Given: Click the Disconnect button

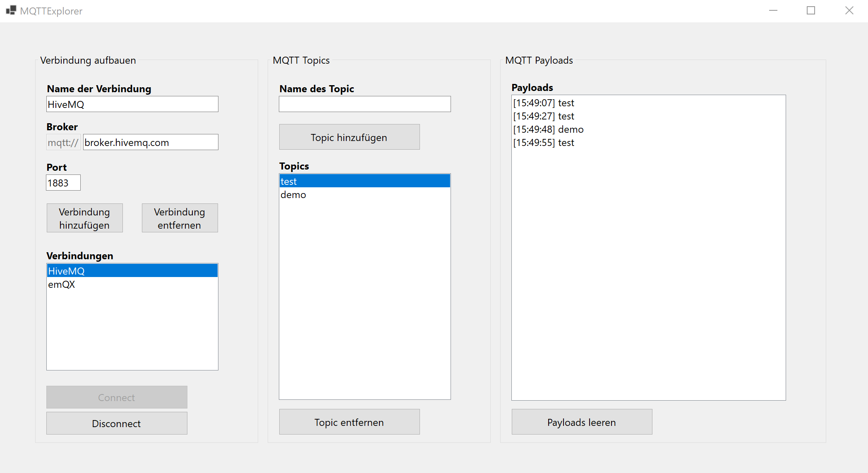Looking at the screenshot, I should 117,423.
